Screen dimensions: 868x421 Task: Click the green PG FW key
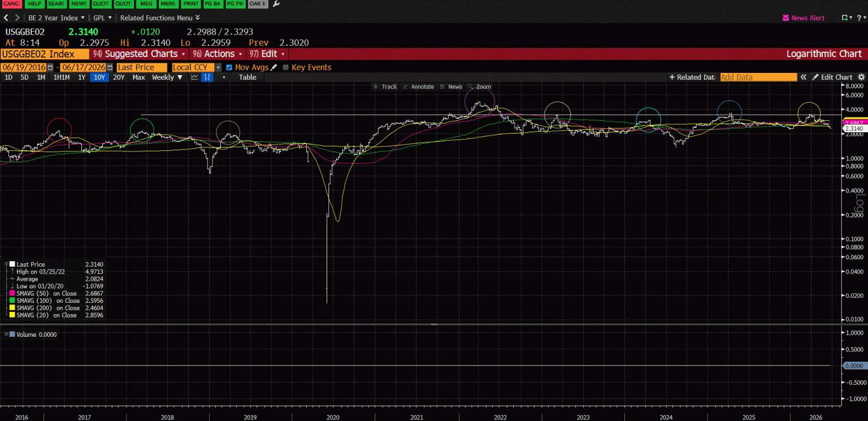coord(235,3)
